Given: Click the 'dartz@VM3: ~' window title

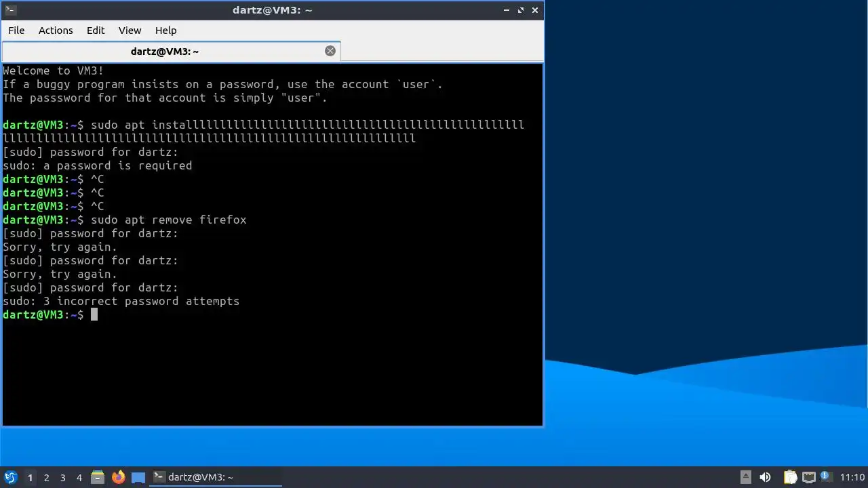Looking at the screenshot, I should (x=272, y=10).
